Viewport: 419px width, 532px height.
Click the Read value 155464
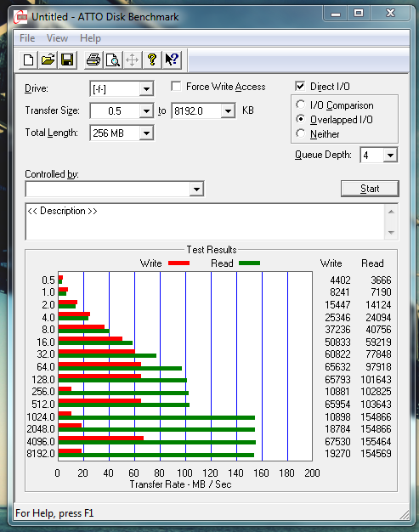pyautogui.click(x=376, y=441)
